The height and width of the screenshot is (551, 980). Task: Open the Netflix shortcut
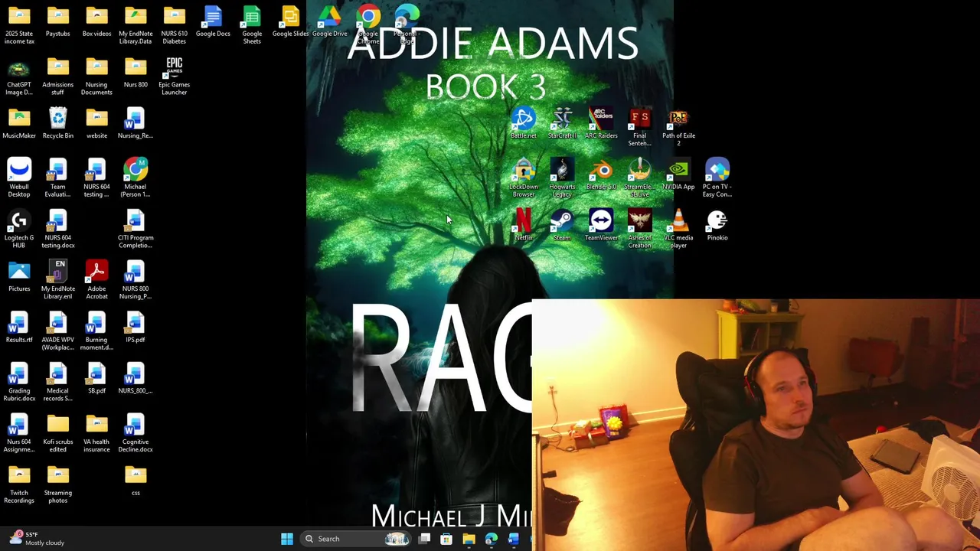[524, 225]
